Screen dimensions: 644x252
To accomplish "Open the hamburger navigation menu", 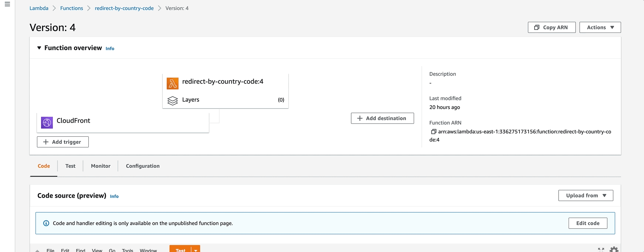I will coord(7,4).
